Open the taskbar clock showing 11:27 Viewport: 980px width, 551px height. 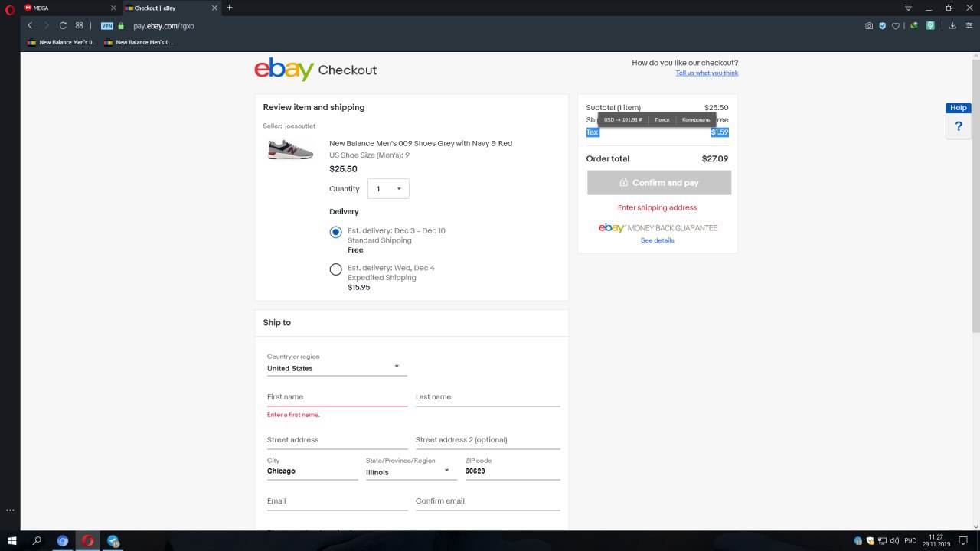tap(936, 540)
